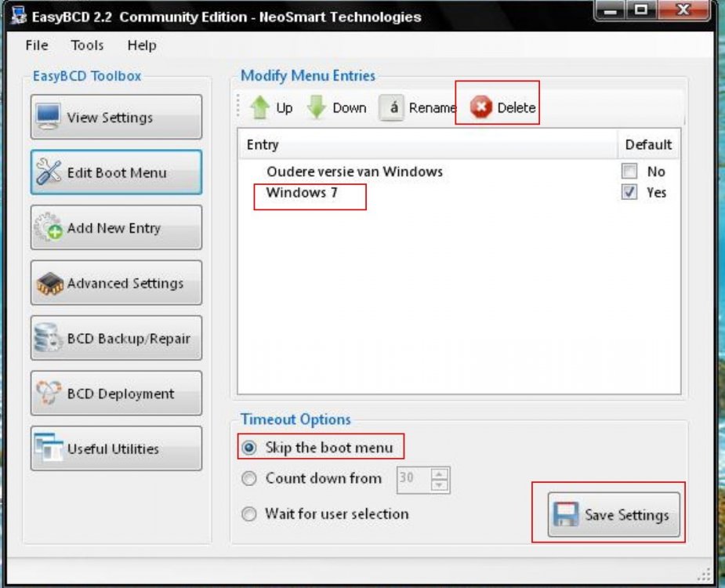Click the window resize grip in the corner
The height and width of the screenshot is (588, 725).
[704, 574]
